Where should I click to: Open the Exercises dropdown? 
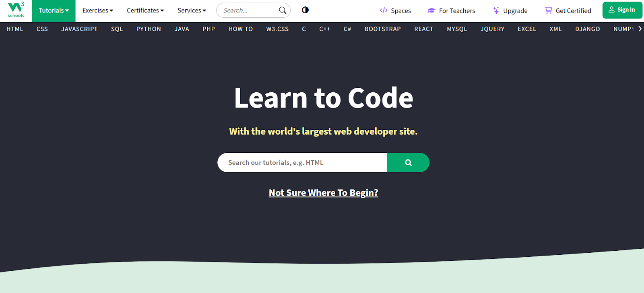(98, 10)
